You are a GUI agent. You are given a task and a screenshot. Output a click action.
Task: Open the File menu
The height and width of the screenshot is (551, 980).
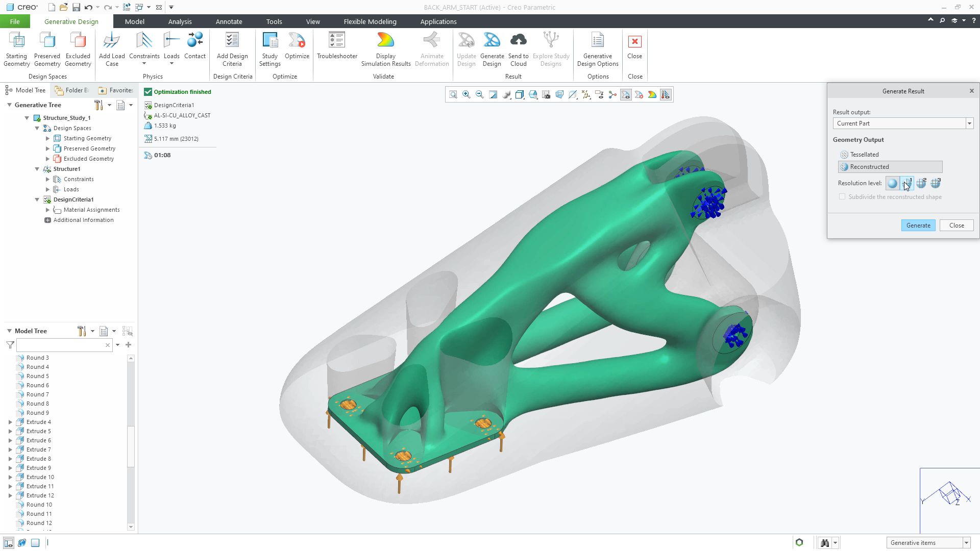[x=15, y=21]
